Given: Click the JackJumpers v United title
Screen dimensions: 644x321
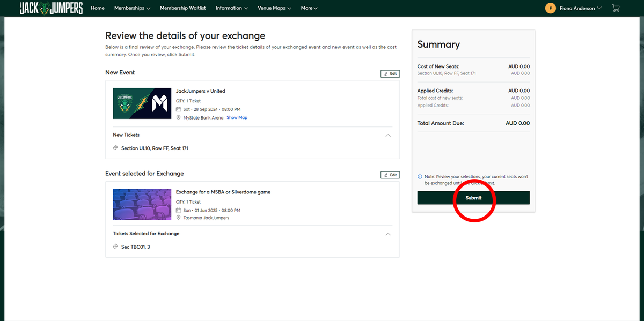Looking at the screenshot, I should click(x=201, y=91).
